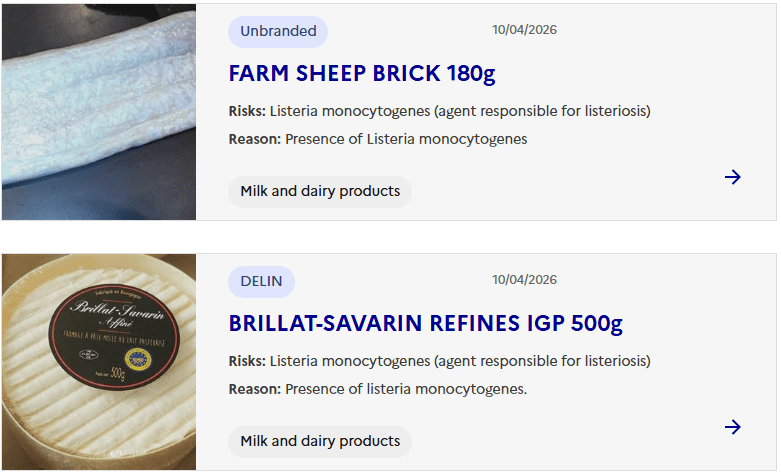Click the Risks line of Farm Sheep Brick card
This screenshot has width=781, height=475.
439,111
